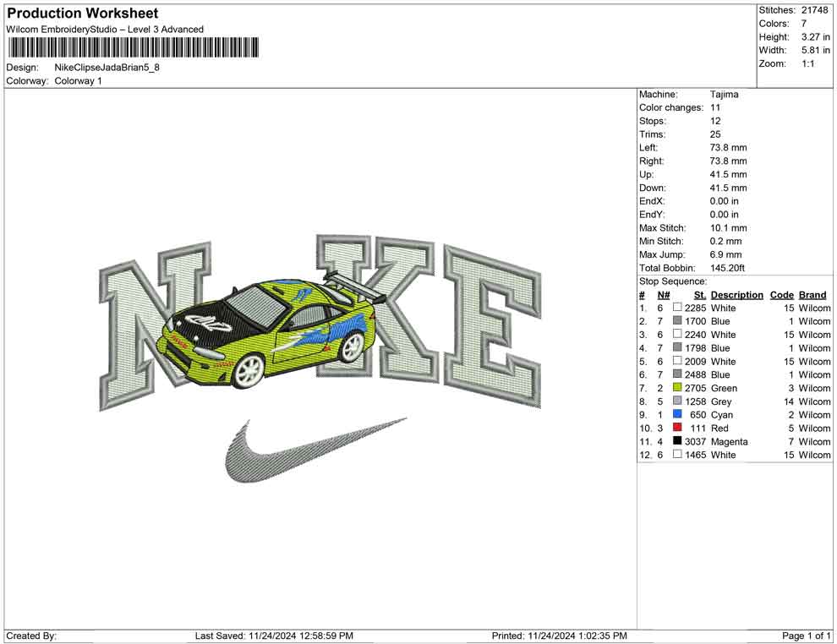Viewport: 837px width, 644px height.
Task: Click the Up value '41.5 mm'
Action: pyautogui.click(x=729, y=174)
